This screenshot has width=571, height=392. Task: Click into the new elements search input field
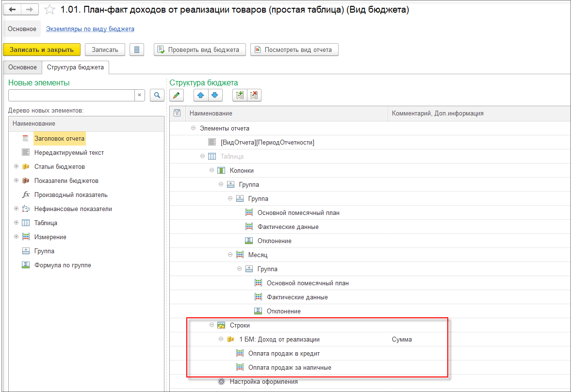click(x=71, y=95)
